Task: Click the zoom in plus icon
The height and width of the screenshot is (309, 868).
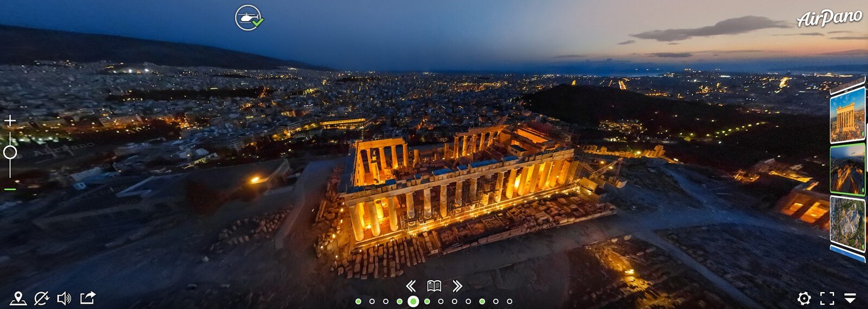Action: pyautogui.click(x=10, y=120)
